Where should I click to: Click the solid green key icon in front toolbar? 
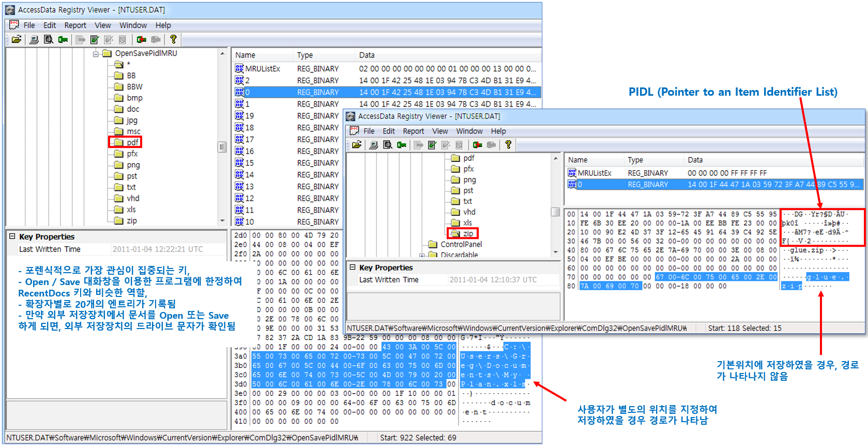point(402,145)
